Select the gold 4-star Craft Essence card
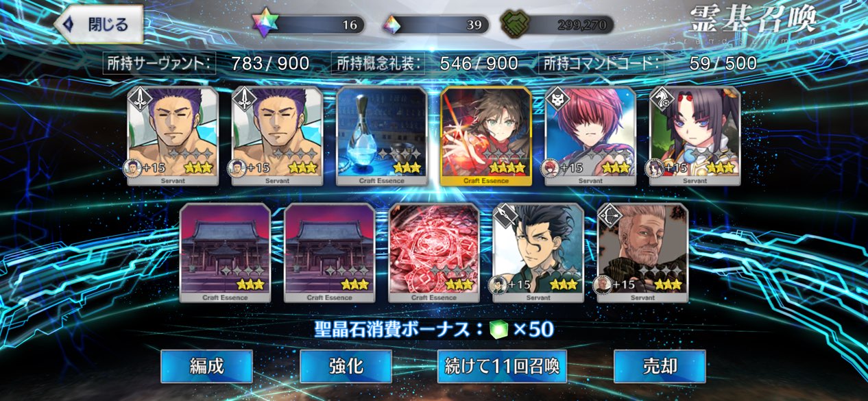This screenshot has height=401, width=868. 485,136
